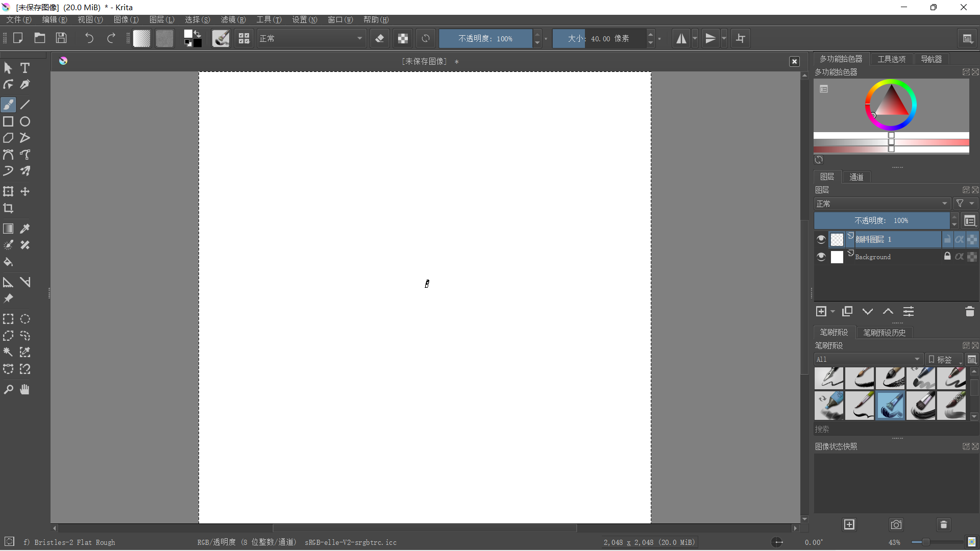The height and width of the screenshot is (551, 980).
Task: Select the Crop tool
Action: tap(8, 208)
